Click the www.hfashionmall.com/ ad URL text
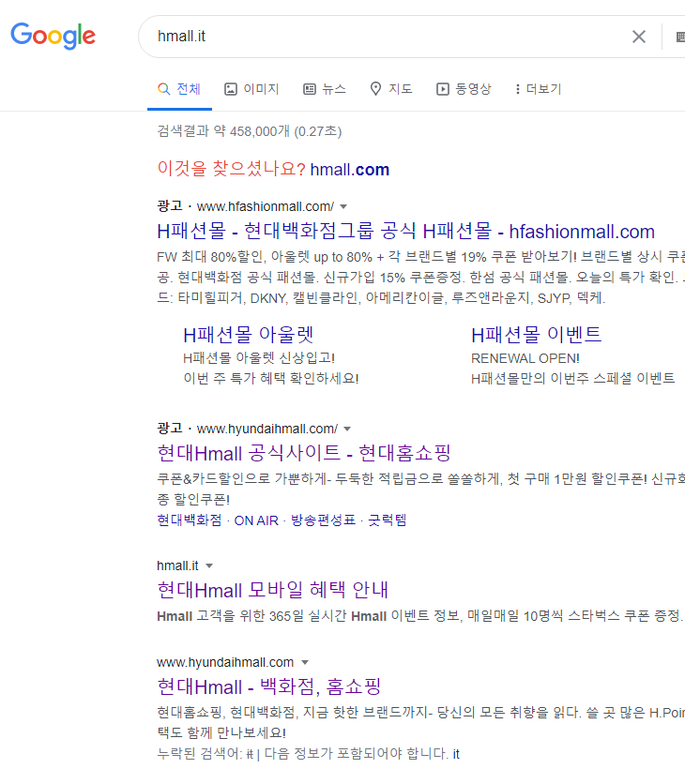 click(x=266, y=206)
